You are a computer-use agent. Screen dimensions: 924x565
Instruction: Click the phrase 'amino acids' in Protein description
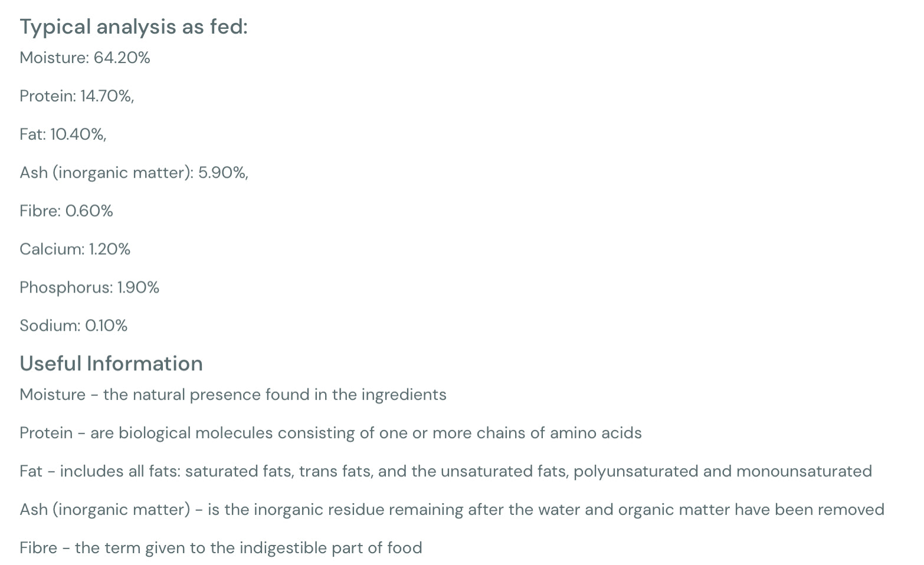(596, 433)
